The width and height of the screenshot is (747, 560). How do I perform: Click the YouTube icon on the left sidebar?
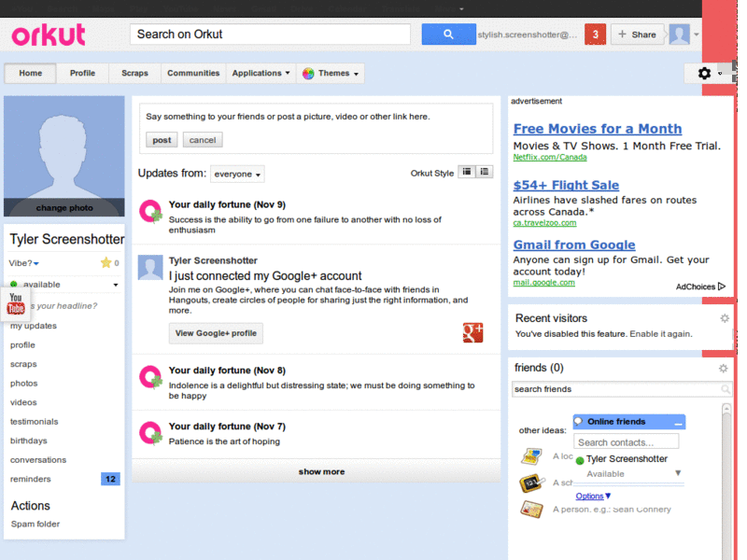[15, 303]
